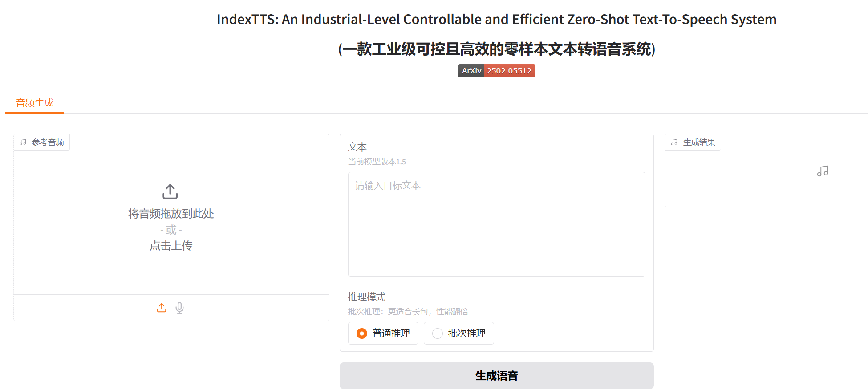
Task: Click the 推理模式 section label
Action: 367,297
